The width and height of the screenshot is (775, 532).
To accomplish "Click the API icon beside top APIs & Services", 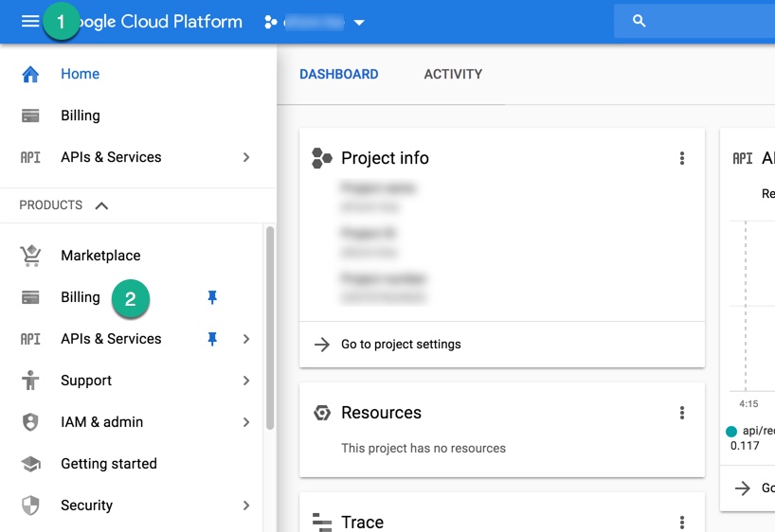I will pos(30,157).
